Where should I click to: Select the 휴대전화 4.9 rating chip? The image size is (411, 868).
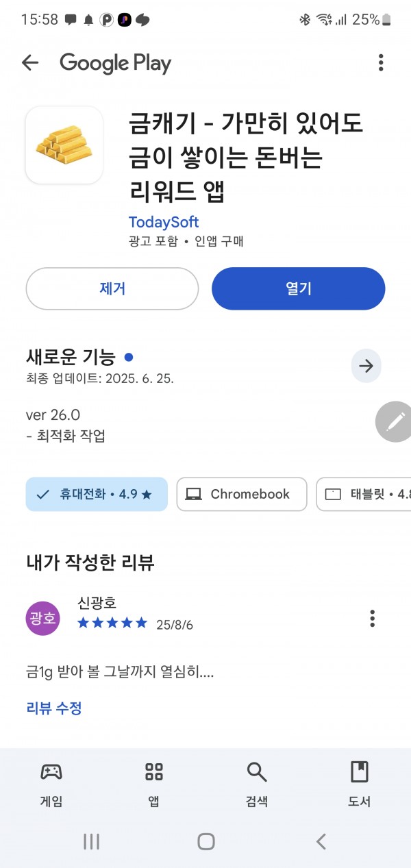pos(97,494)
